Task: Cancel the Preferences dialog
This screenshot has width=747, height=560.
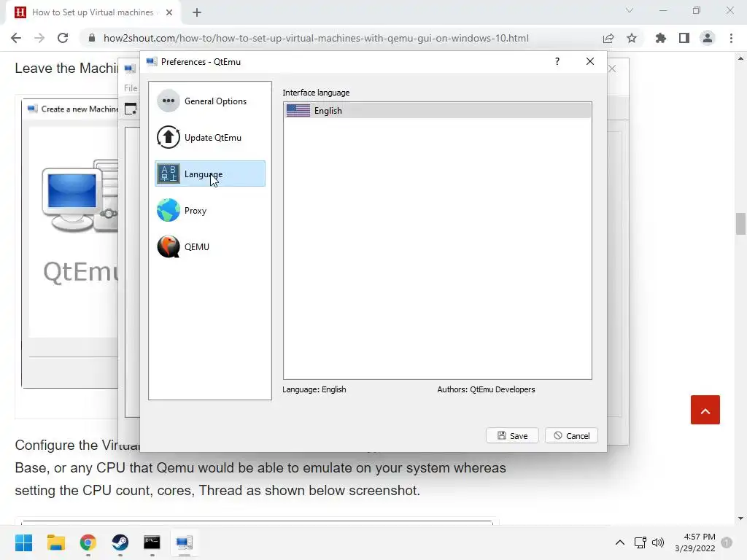Action: (x=571, y=435)
